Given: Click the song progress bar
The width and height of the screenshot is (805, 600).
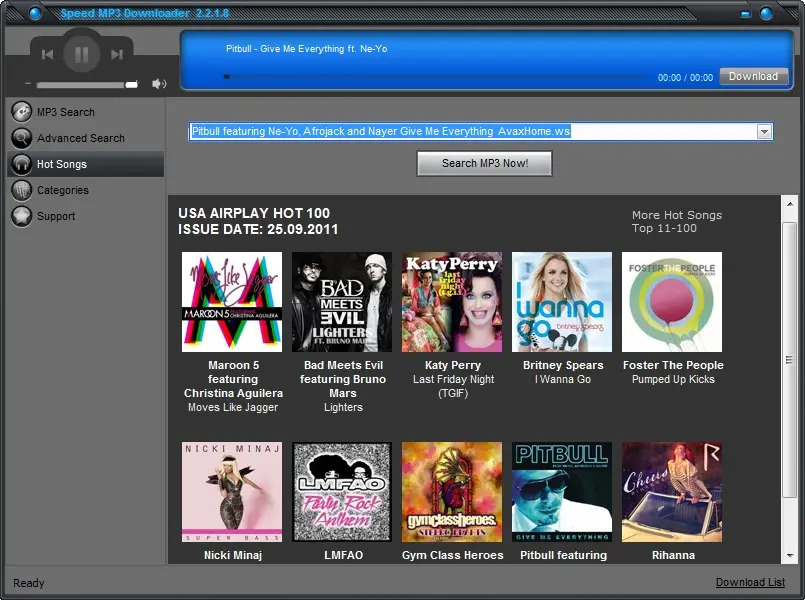Looking at the screenshot, I should click(434, 76).
